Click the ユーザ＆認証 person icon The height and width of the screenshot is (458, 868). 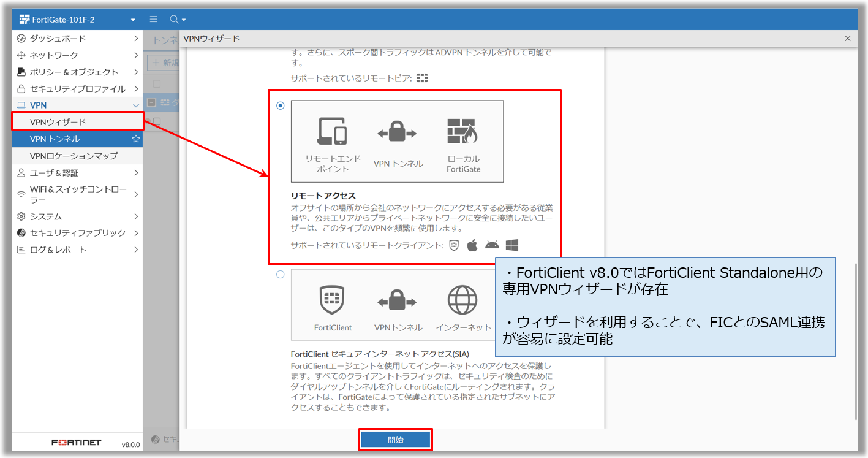click(21, 173)
